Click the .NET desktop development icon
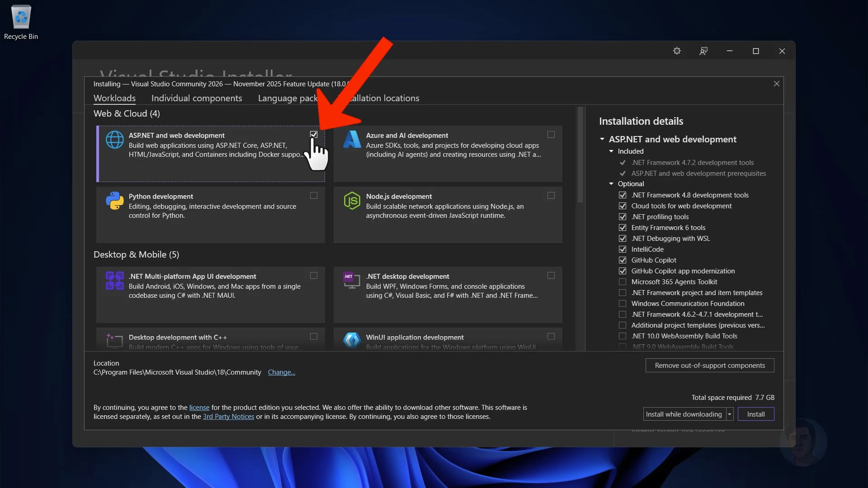Image resolution: width=868 pixels, height=488 pixels. [x=351, y=281]
